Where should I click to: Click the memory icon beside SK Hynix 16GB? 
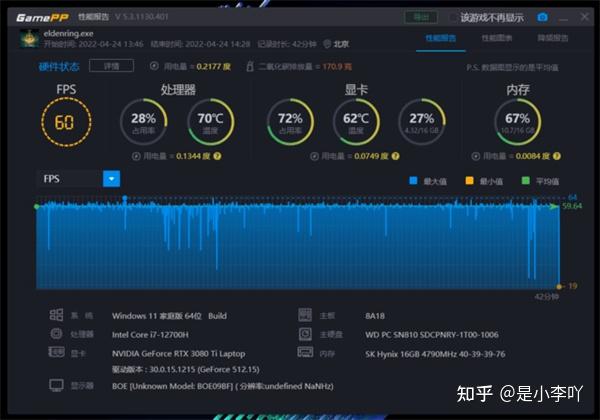click(305, 352)
